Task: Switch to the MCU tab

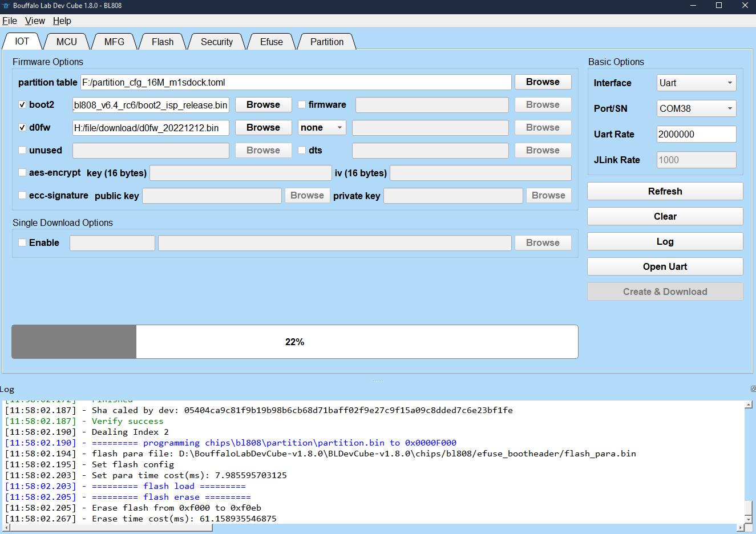Action: (67, 42)
